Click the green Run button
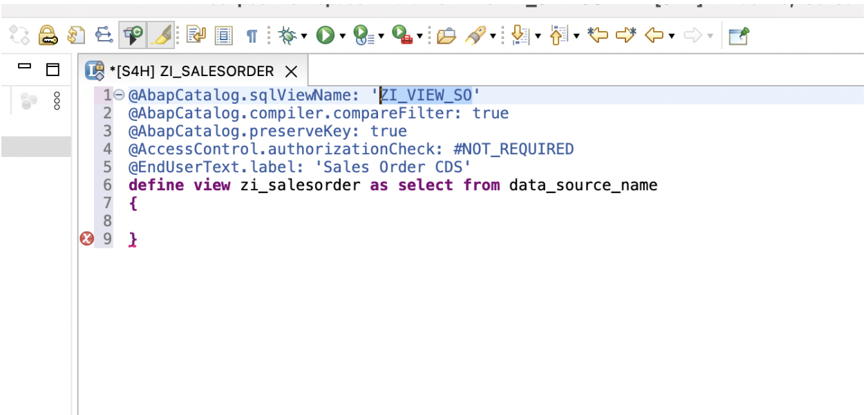Screen dimensions: 868x415 [x=325, y=35]
